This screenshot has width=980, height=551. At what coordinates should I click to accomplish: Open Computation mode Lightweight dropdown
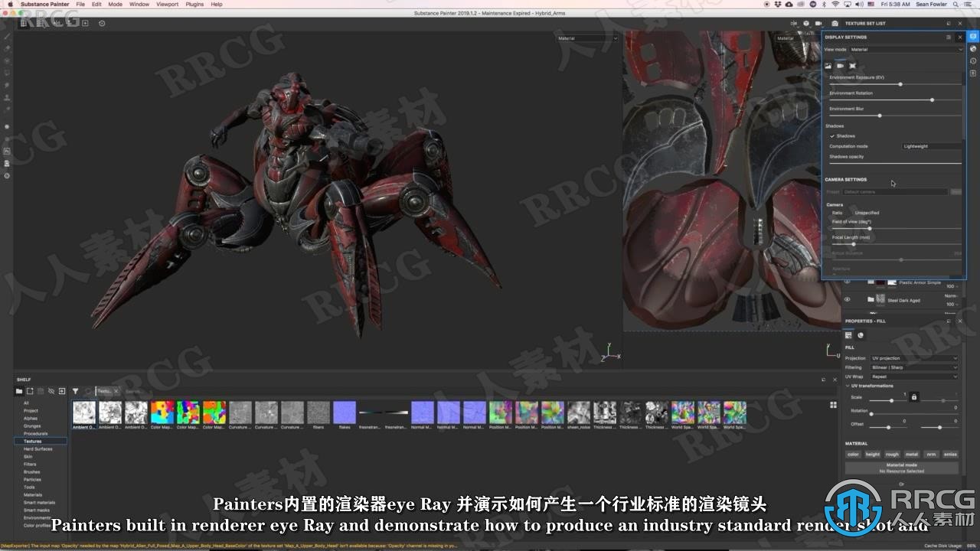(x=932, y=146)
